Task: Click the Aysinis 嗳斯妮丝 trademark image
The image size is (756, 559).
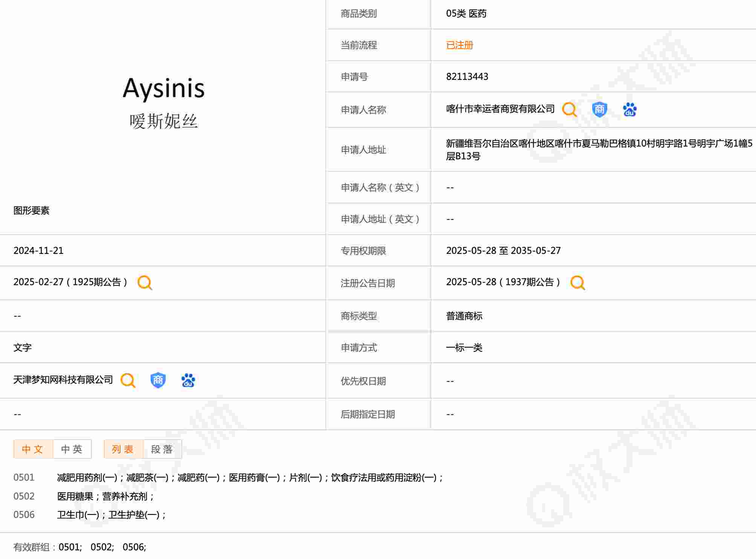Action: [x=163, y=102]
